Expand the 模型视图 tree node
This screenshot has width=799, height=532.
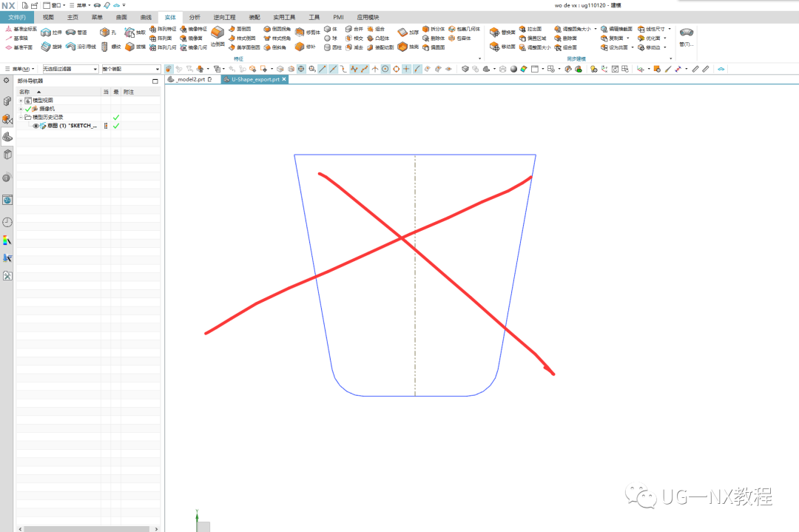click(21, 101)
